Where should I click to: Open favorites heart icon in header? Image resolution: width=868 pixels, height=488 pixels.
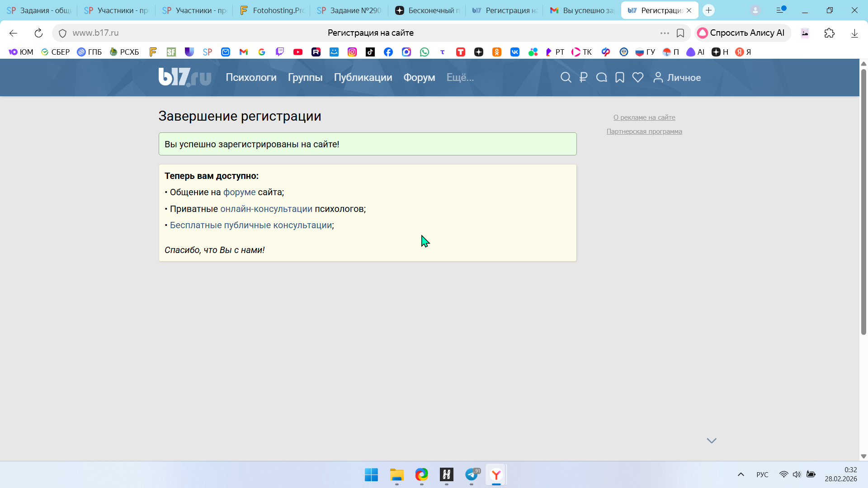tap(638, 77)
